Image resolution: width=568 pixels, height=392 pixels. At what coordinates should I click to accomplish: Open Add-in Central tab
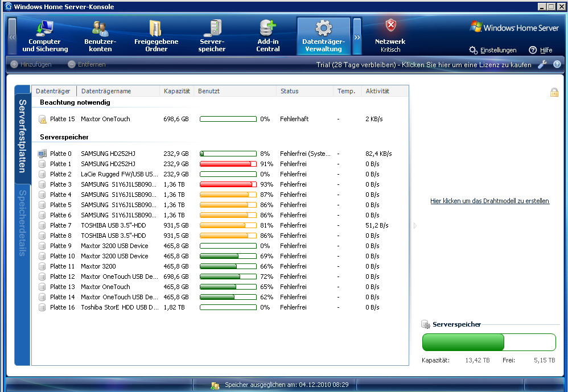[268, 36]
